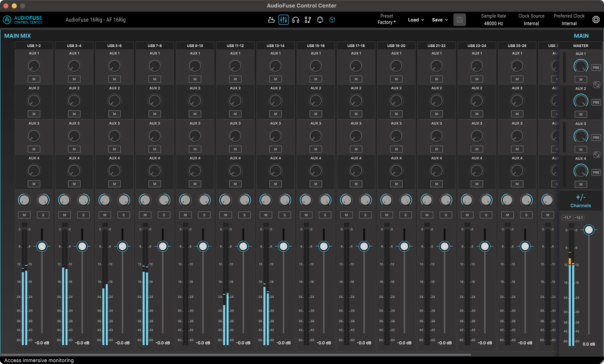Click the right pan knob of USB 9-10
Image resolution: width=604 pixels, height=364 pixels.
coord(204,200)
